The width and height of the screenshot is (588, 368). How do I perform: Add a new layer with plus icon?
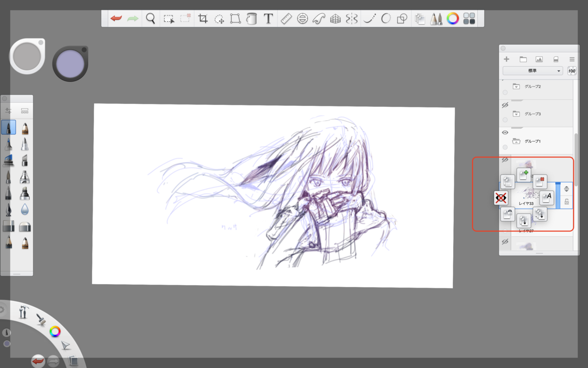point(506,59)
